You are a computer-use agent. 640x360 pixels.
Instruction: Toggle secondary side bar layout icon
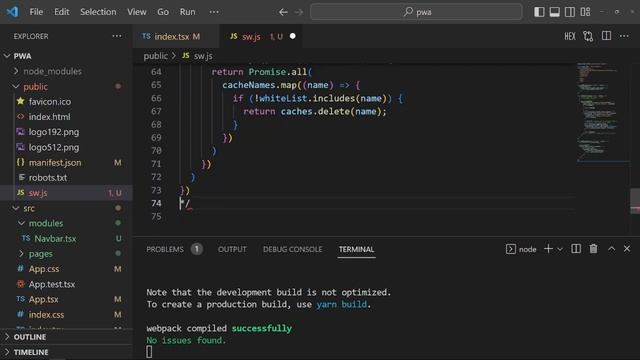click(570, 12)
